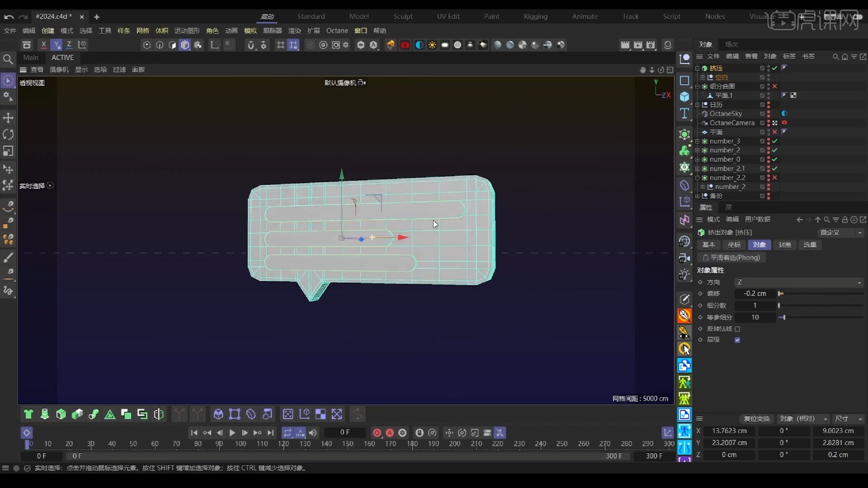
Task: Toggle the loop playback mode
Action: click(288, 433)
